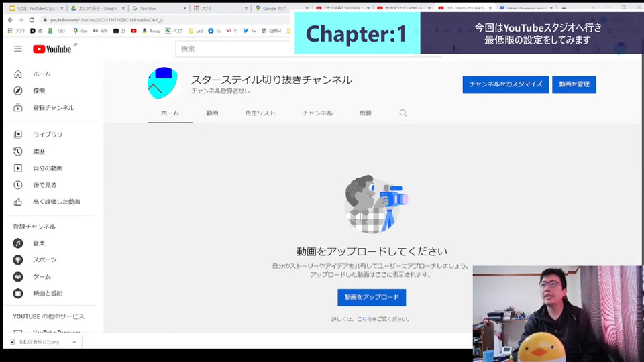The width and height of the screenshot is (644, 362).
Task: Switch to the 'そうだ、YouTuberになる' browser tab
Action: pos(36,8)
